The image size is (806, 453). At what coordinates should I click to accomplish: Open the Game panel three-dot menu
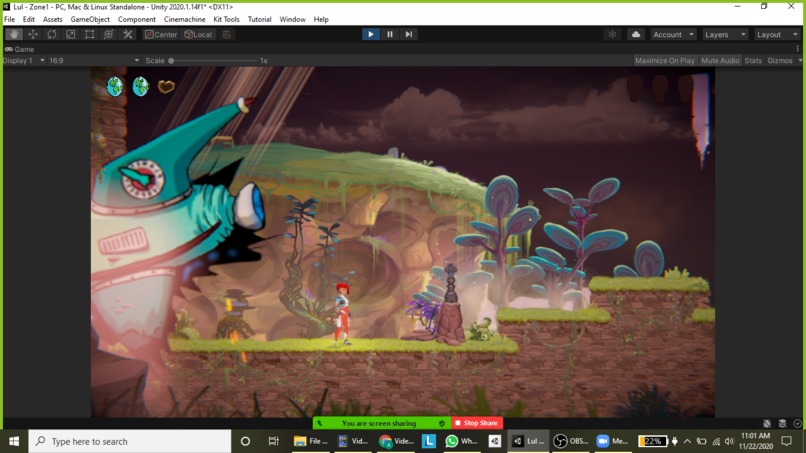pyautogui.click(x=798, y=49)
